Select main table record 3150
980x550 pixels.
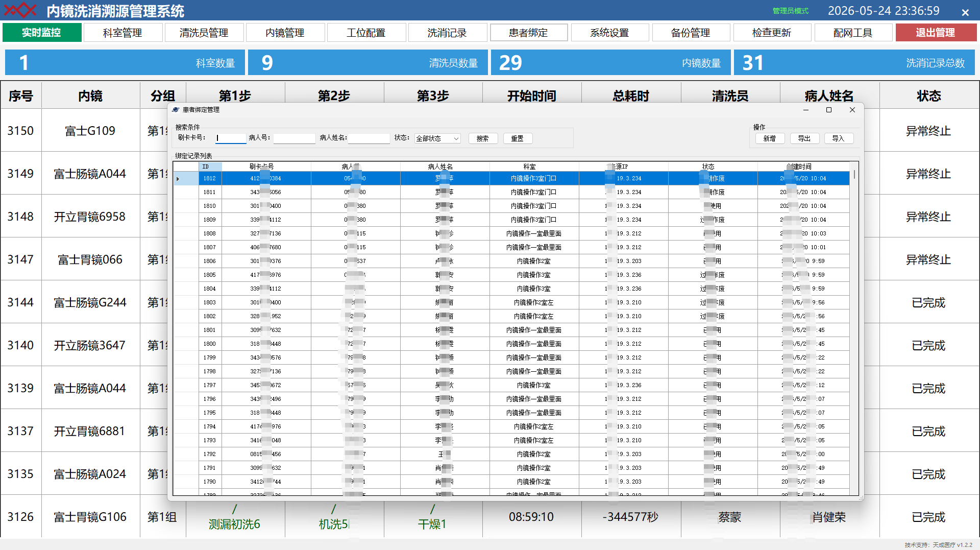(x=20, y=131)
